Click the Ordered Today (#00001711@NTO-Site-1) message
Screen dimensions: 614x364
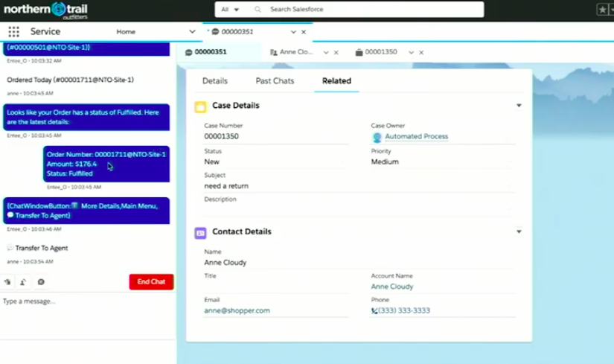tap(71, 80)
